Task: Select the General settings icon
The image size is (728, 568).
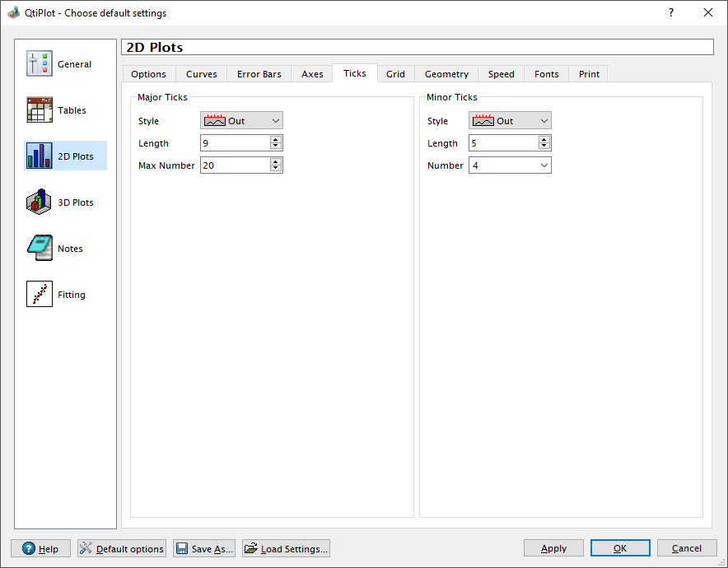Action: click(x=40, y=64)
